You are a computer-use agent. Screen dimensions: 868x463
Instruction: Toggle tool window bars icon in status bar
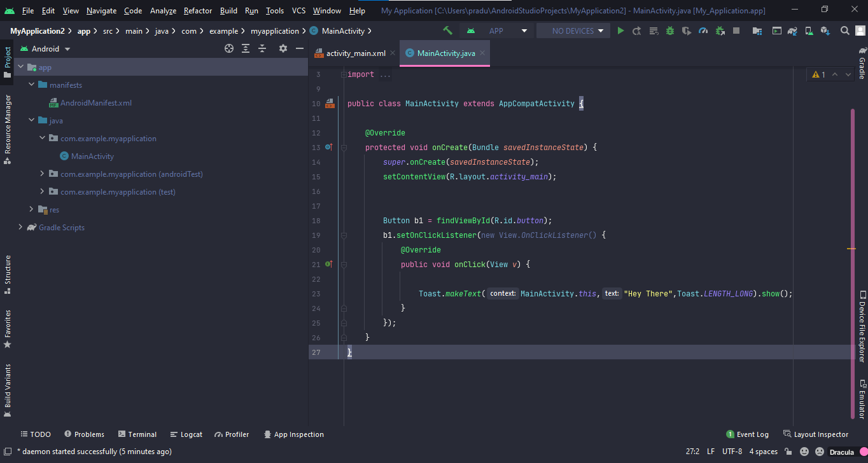(8, 452)
